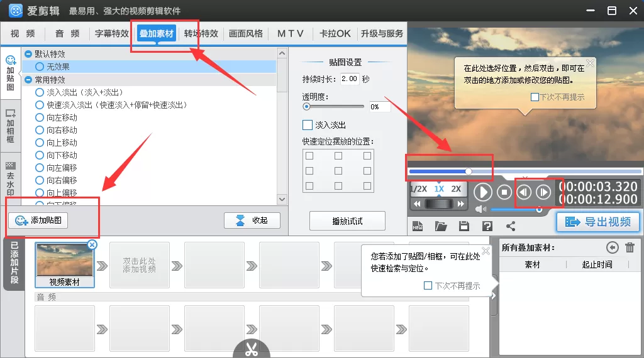Click the back arrow in 所有叠加素材

pyautogui.click(x=612, y=247)
